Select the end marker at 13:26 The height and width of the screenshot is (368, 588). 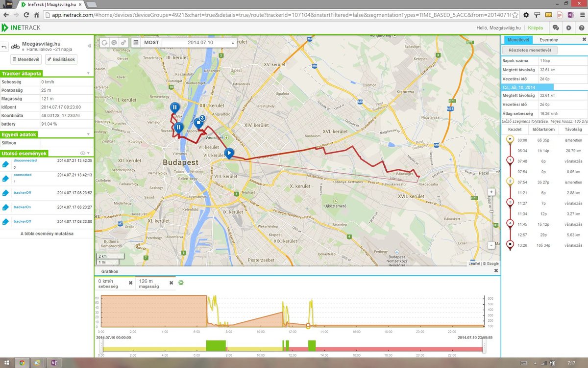coord(510,244)
